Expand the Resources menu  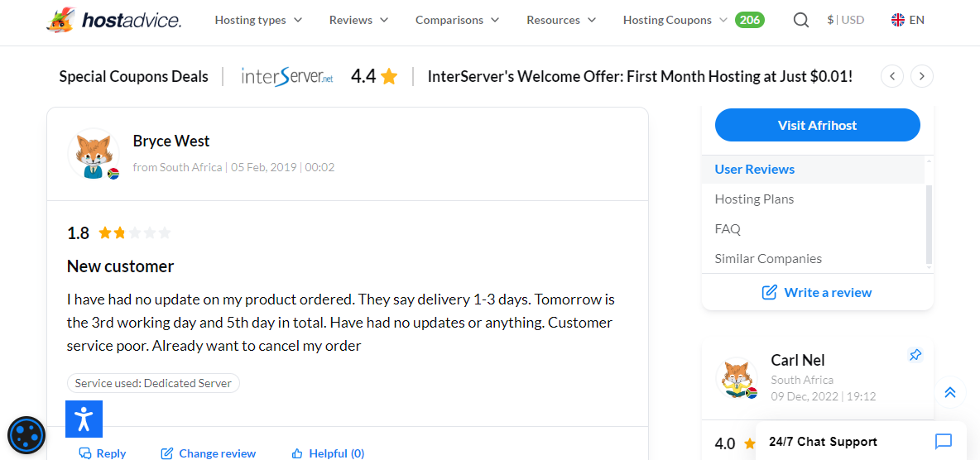[561, 20]
